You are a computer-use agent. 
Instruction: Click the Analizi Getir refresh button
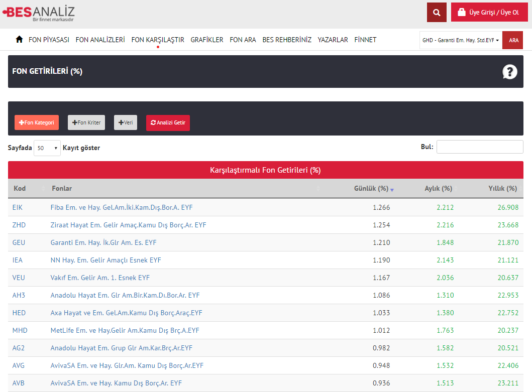click(x=168, y=122)
